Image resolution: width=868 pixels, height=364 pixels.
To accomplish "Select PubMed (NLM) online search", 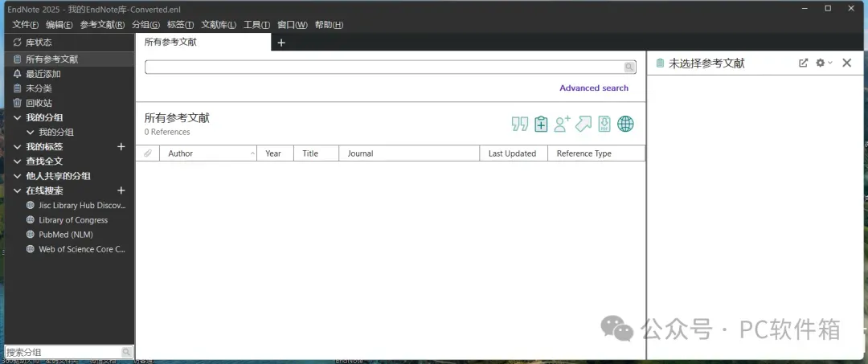I will pos(68,235).
